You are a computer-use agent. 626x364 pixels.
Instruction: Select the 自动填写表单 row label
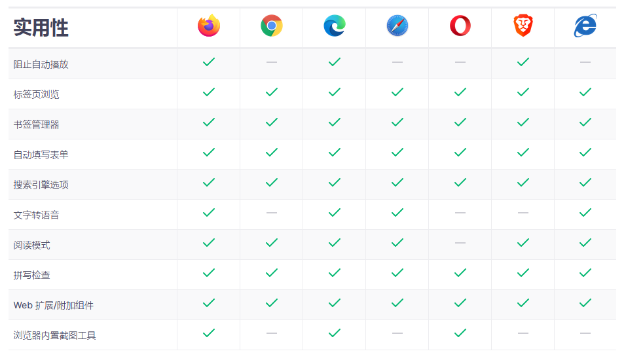coord(41,155)
